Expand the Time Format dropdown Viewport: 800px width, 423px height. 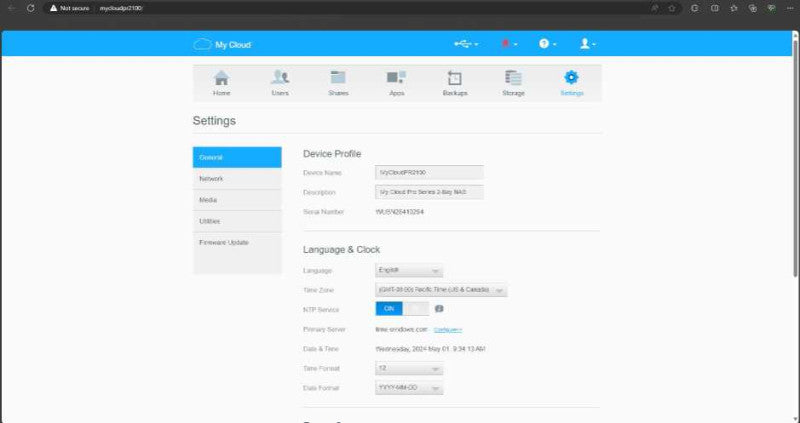(x=409, y=368)
